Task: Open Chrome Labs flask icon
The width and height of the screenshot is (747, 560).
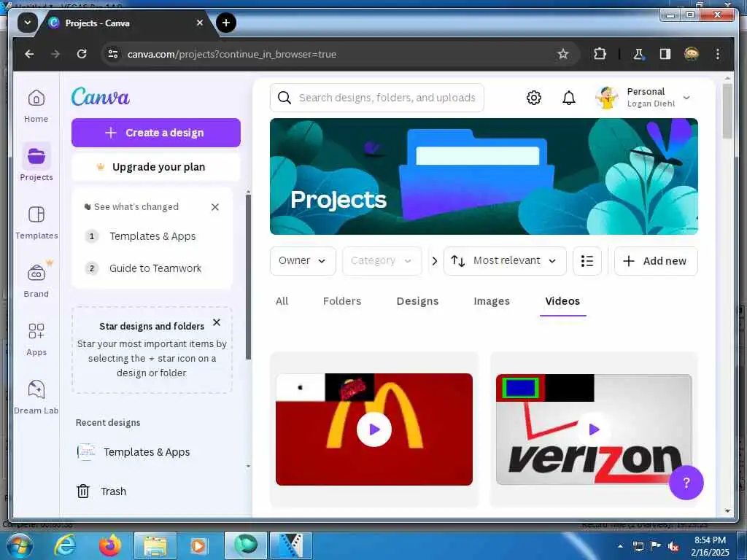Action: coord(638,54)
